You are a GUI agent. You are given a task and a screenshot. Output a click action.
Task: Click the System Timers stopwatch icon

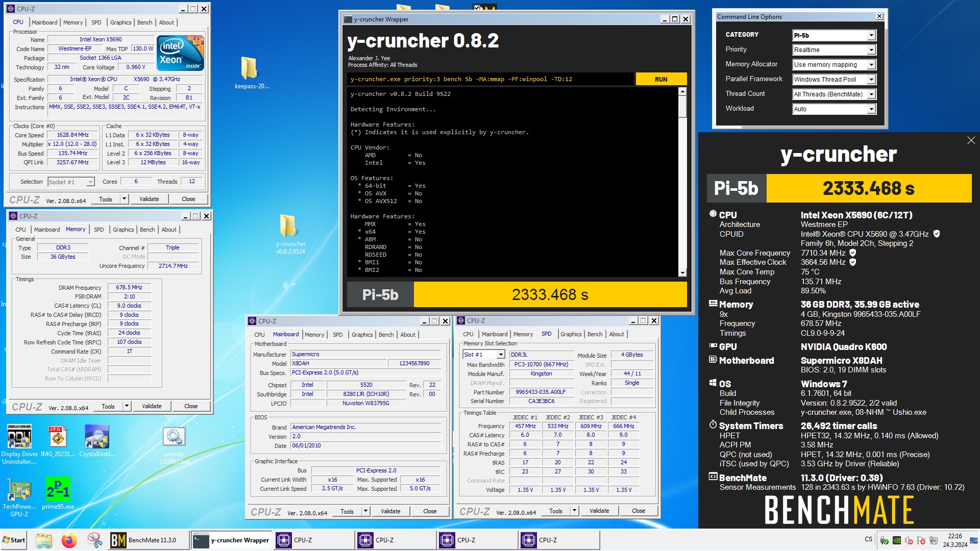point(713,425)
